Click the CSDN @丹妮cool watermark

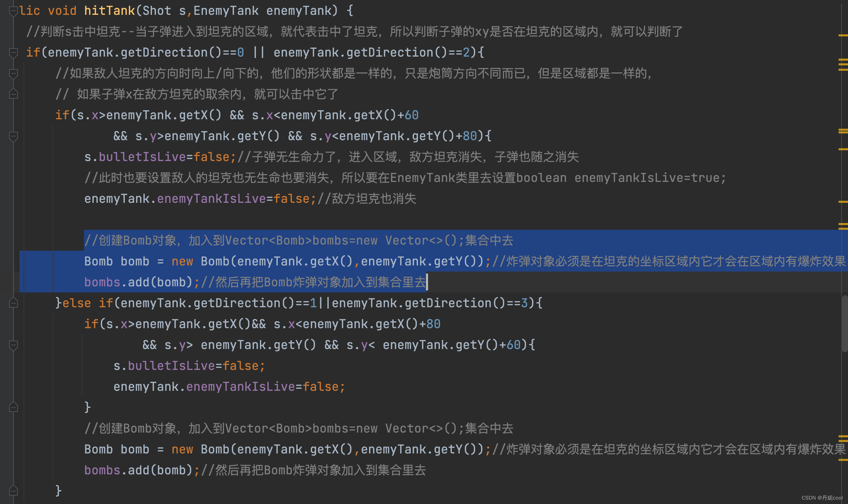pos(822,498)
